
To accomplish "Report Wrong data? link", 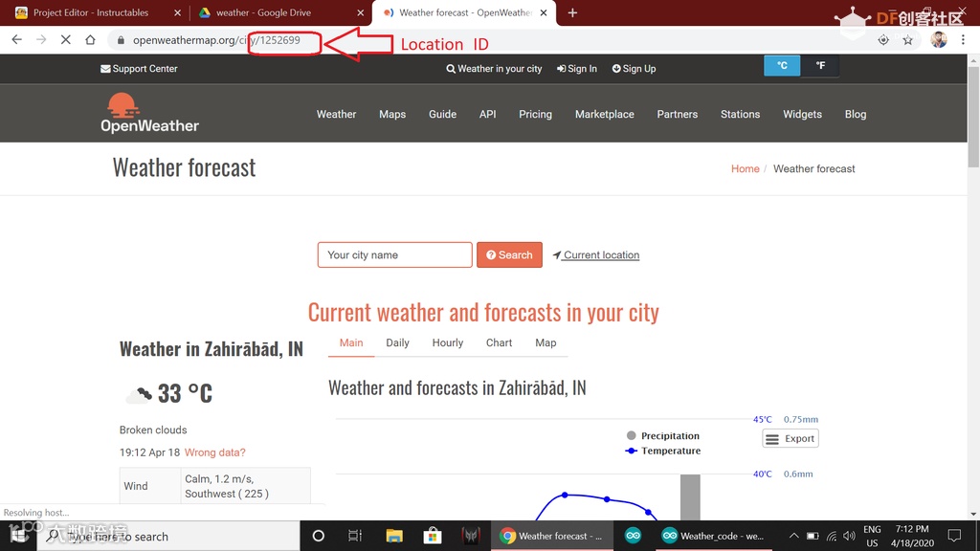I will (215, 452).
